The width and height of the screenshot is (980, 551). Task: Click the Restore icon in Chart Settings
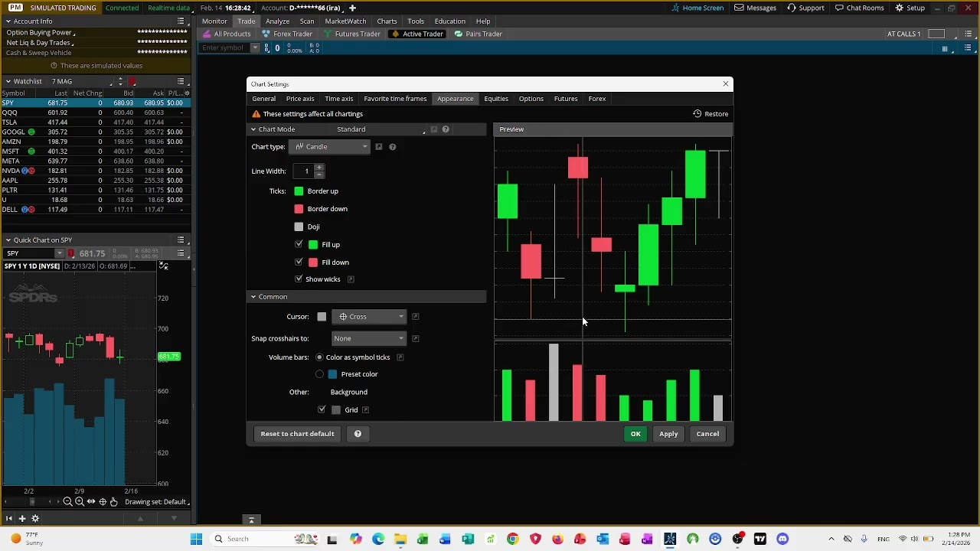[x=697, y=114]
